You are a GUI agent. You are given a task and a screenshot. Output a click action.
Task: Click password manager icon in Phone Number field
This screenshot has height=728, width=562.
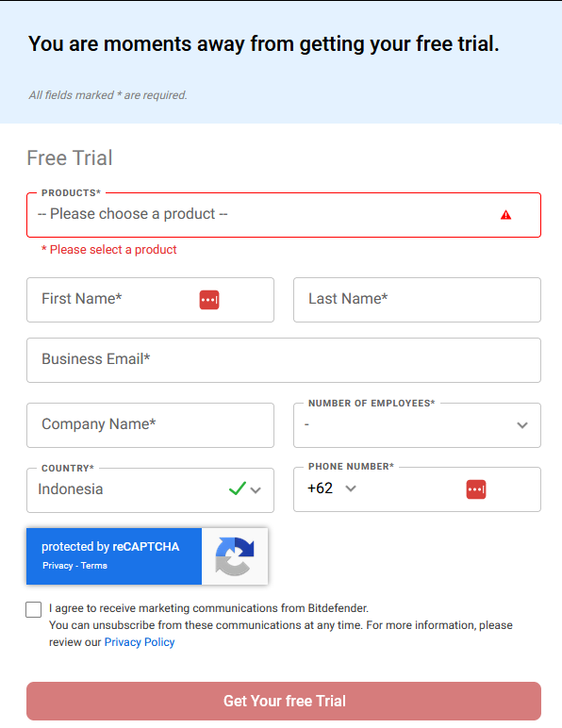click(476, 489)
